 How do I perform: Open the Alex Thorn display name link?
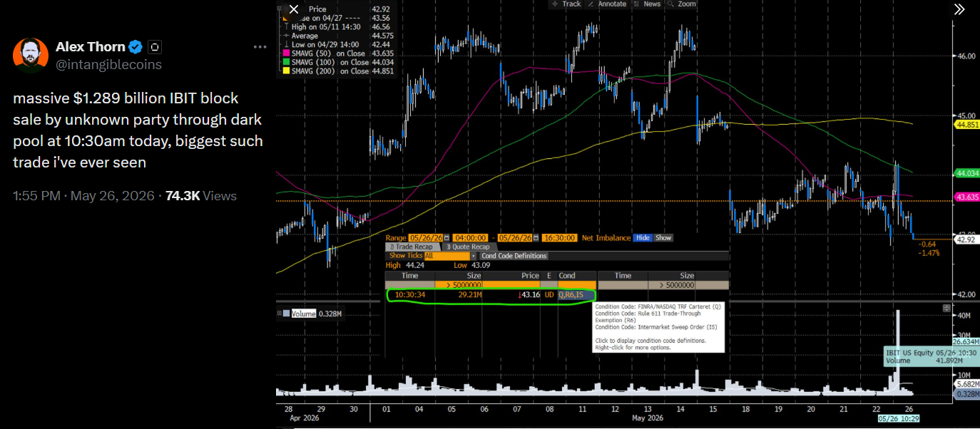(x=91, y=47)
